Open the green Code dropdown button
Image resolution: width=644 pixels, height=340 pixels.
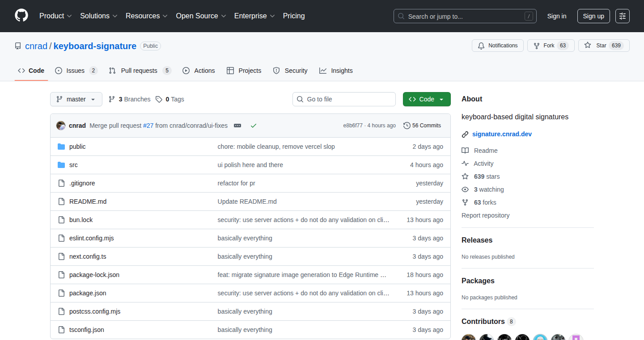(x=427, y=99)
